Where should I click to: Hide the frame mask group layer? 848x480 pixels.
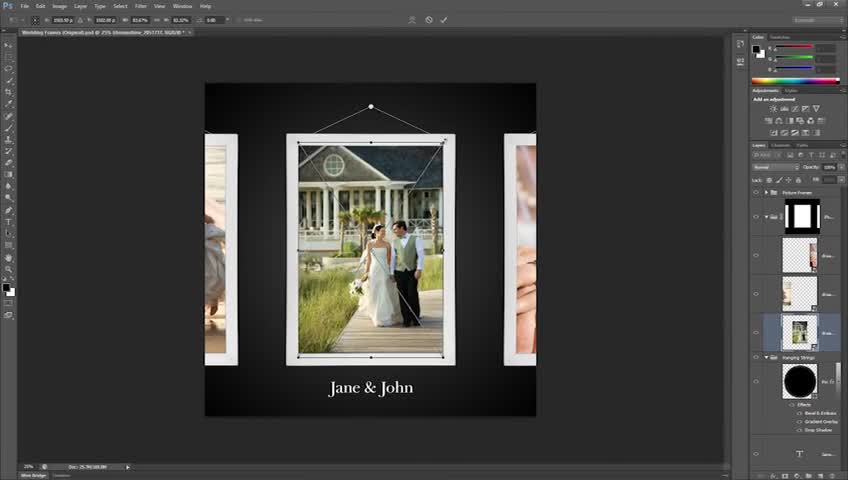(756, 217)
